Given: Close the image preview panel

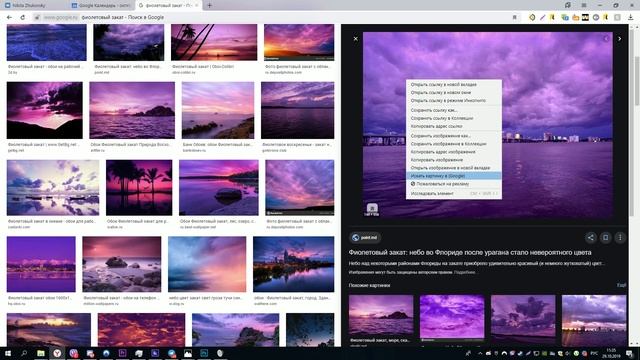Looking at the screenshot, I should pyautogui.click(x=356, y=39).
